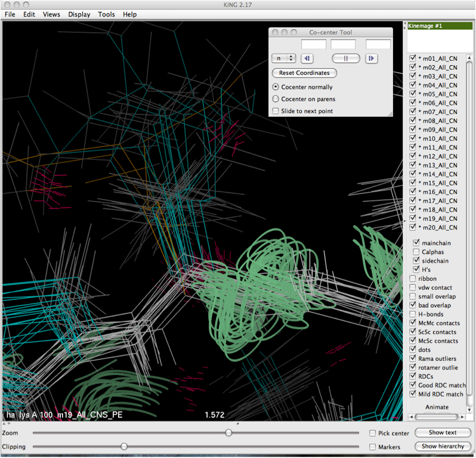This screenshot has height=458, width=476.
Task: Click the first coordinate input field
Action: [x=314, y=45]
